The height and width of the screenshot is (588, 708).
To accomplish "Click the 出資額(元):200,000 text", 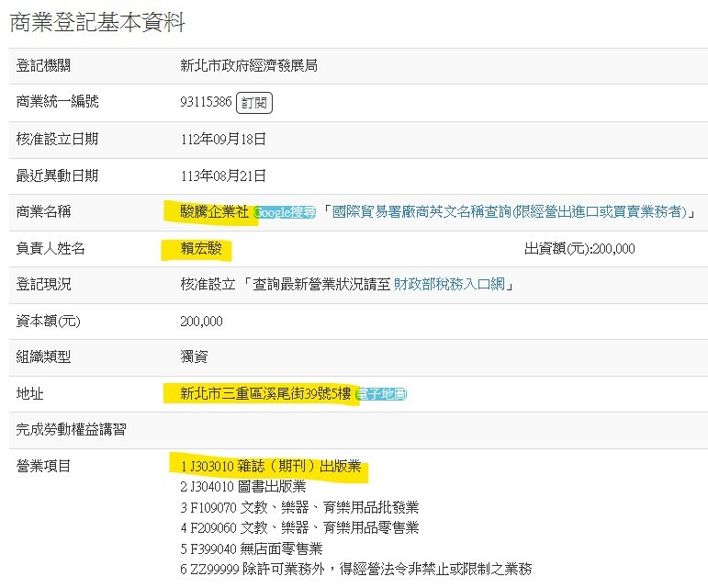I will [579, 248].
